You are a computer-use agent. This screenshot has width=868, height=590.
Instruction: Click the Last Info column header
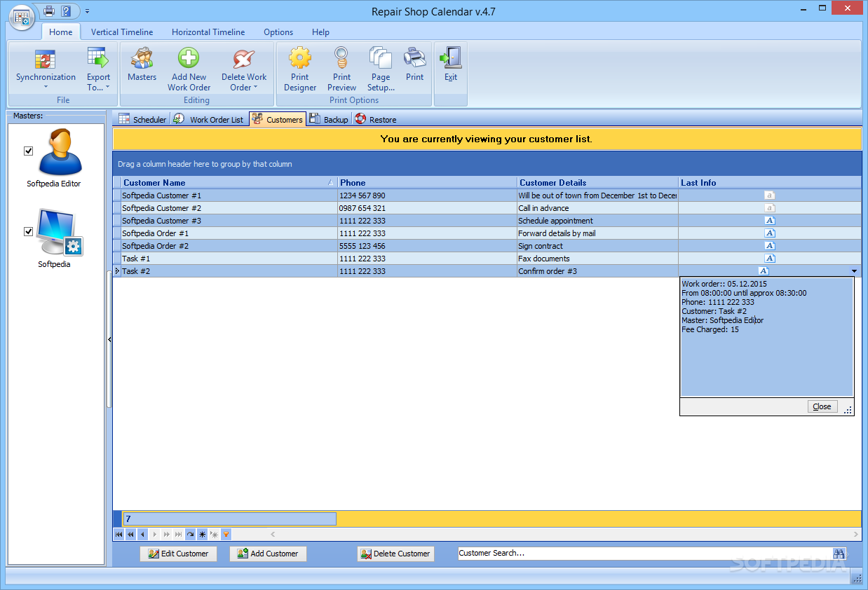(x=770, y=183)
